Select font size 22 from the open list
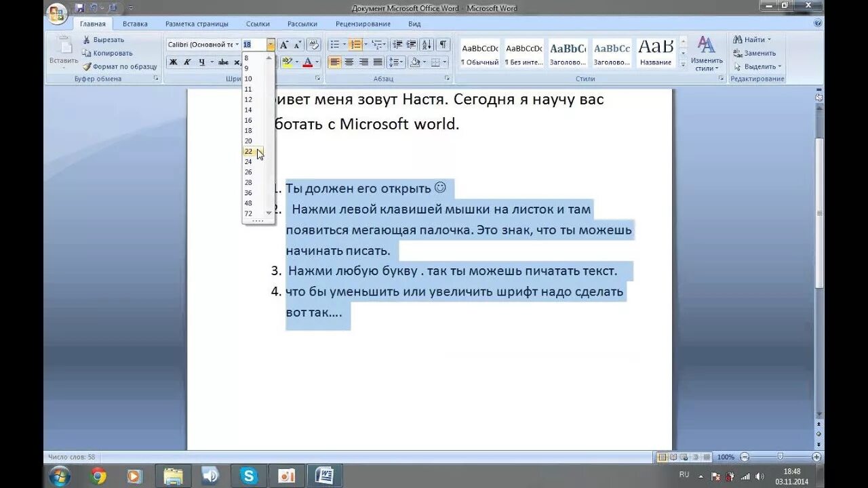The height and width of the screenshot is (488, 868). pos(248,151)
